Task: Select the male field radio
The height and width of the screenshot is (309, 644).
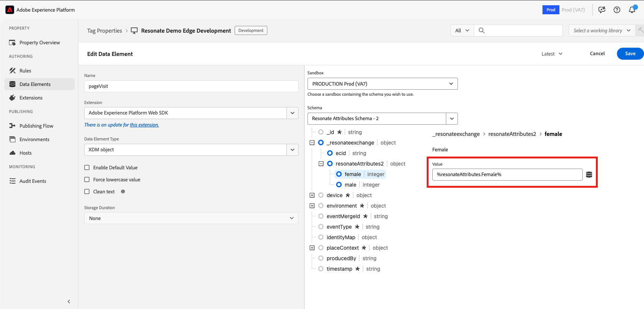Action: (x=339, y=185)
